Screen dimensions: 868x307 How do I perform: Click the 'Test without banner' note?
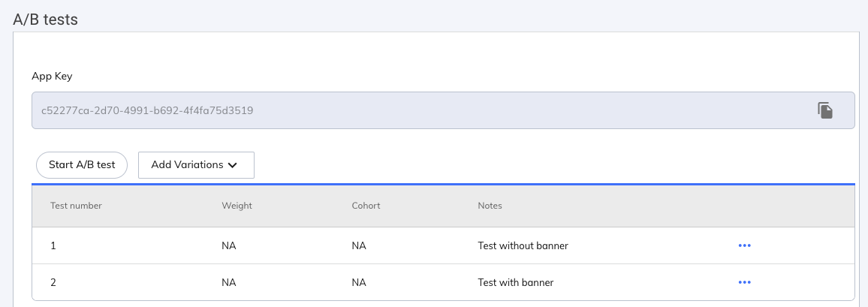[523, 245]
